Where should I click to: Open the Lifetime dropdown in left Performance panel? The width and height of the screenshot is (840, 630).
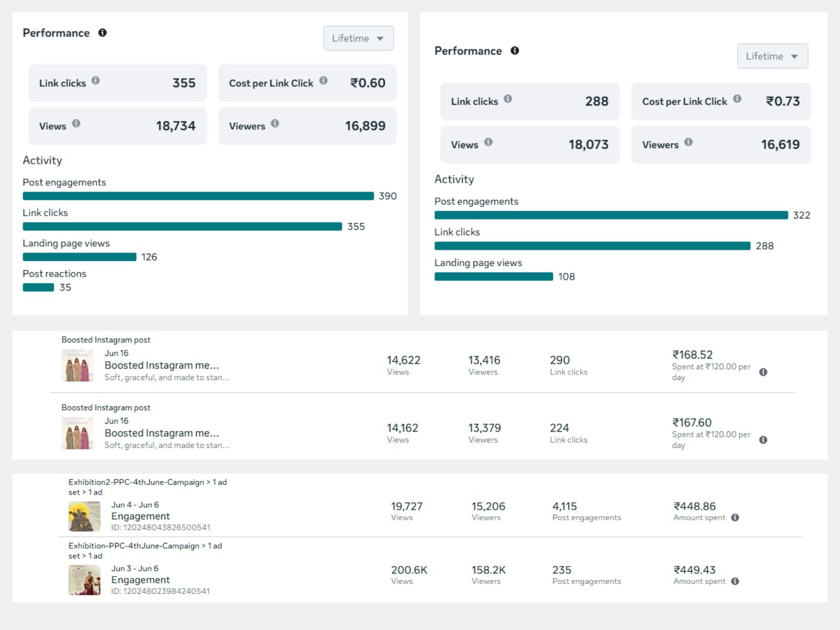coord(359,38)
